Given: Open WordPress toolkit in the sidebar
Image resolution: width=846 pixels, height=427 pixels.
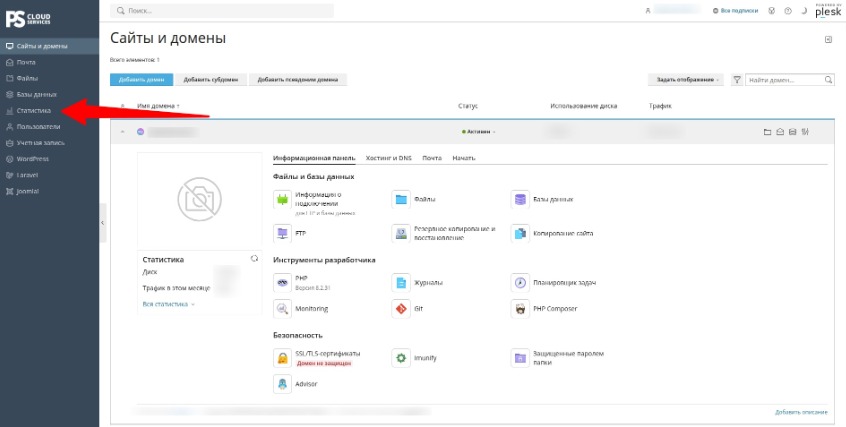Looking at the screenshot, I should coord(49,159).
